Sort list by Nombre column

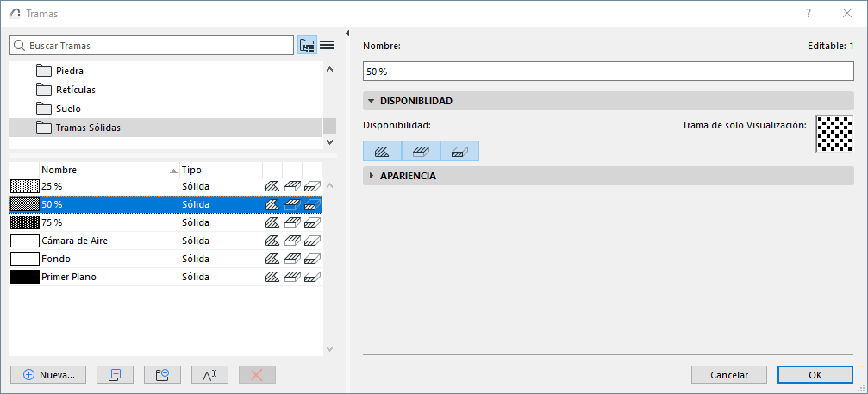click(109, 170)
